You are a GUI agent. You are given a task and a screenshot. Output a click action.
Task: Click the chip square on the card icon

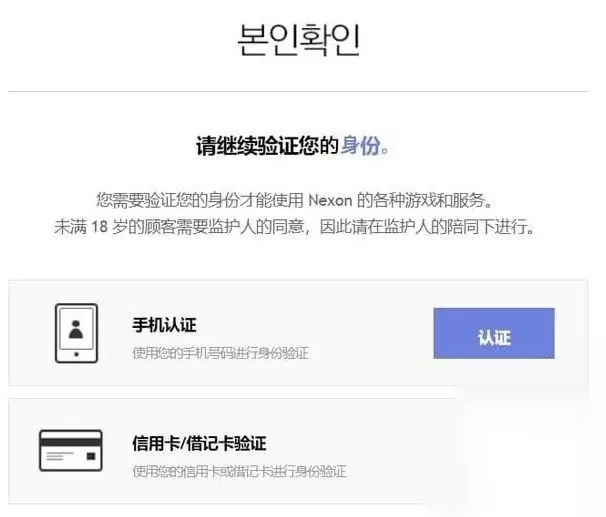point(91,456)
